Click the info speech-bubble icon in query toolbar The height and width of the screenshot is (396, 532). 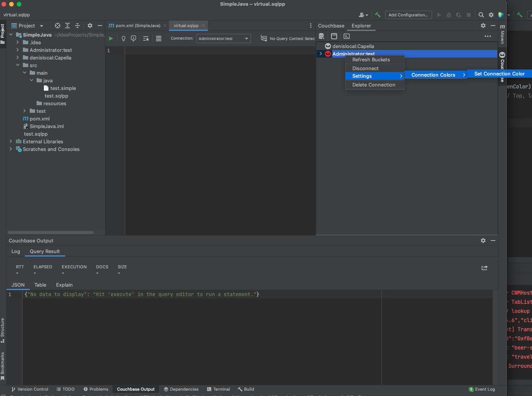tap(133, 38)
